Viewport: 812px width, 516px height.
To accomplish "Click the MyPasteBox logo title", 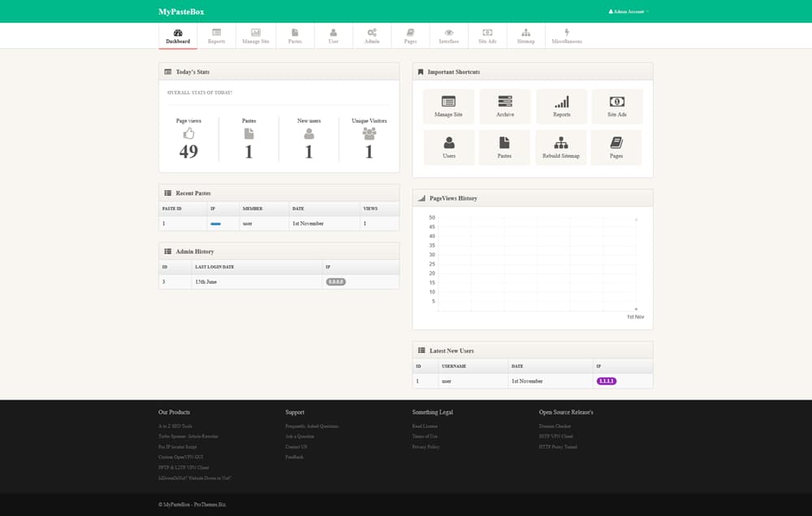I will point(181,11).
